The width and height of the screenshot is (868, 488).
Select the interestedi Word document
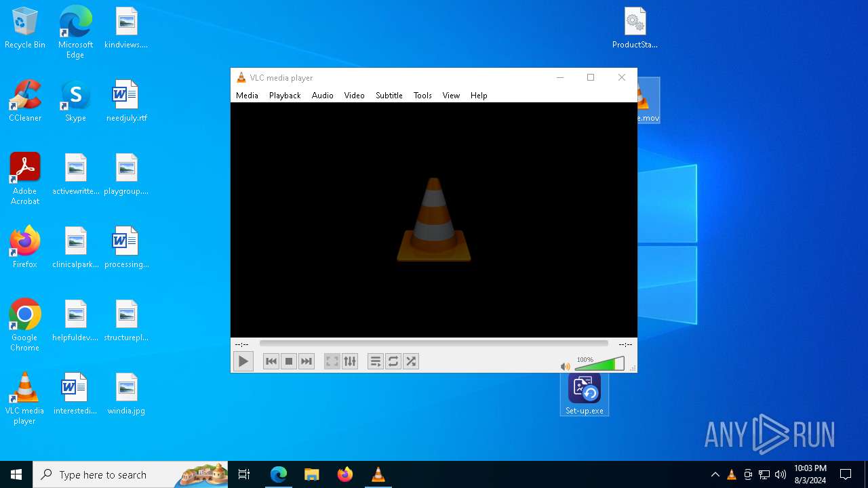click(x=76, y=394)
